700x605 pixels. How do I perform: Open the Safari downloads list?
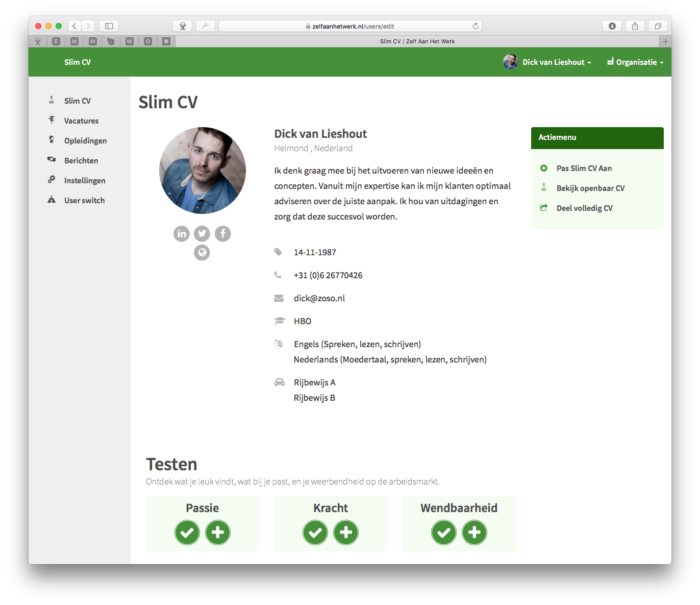click(x=612, y=26)
